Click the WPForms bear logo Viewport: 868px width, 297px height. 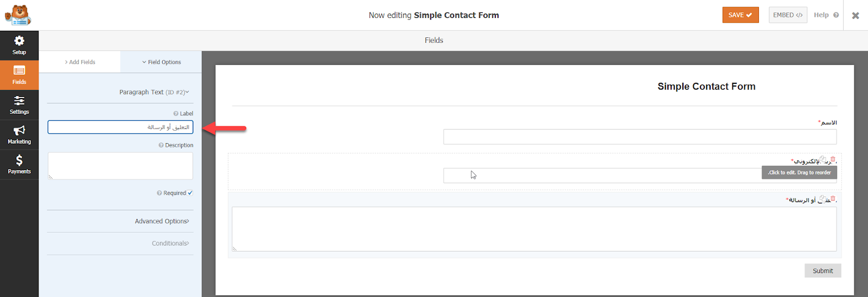click(18, 15)
